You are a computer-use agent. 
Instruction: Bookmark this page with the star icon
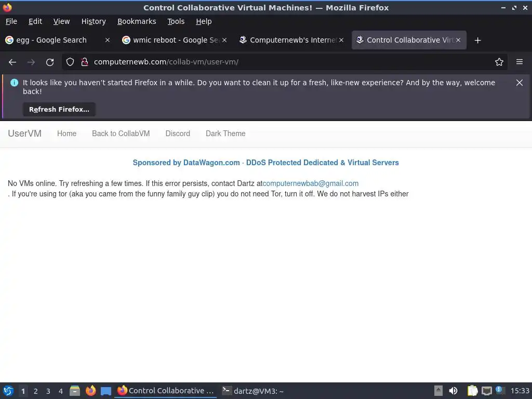click(x=499, y=62)
